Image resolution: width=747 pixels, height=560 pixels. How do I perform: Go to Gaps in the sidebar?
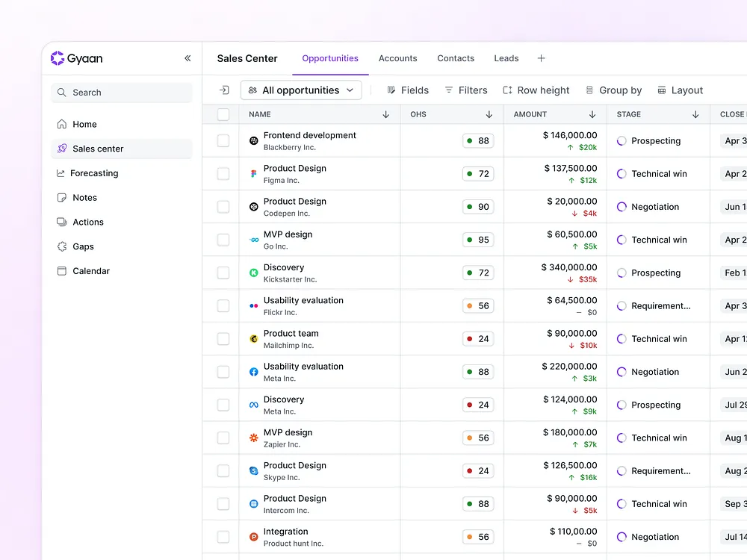click(83, 246)
